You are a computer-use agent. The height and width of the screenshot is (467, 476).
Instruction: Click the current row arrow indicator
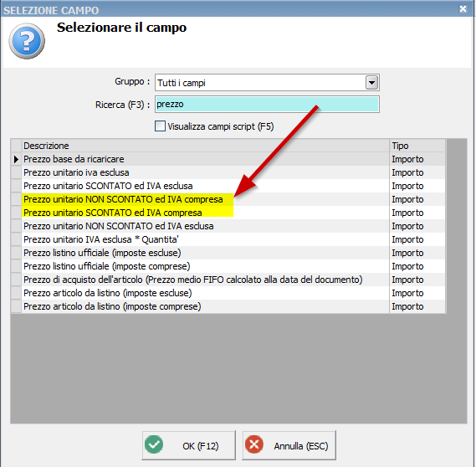click(16, 159)
